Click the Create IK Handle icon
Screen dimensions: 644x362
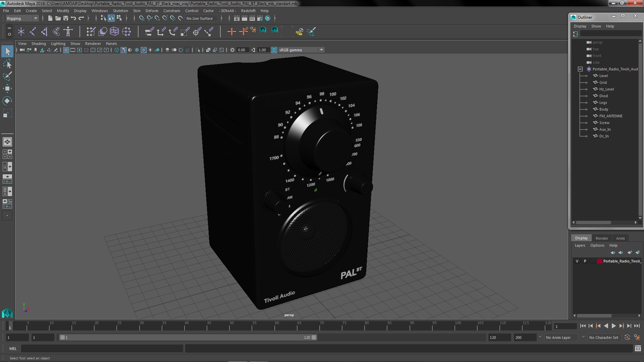point(44,32)
